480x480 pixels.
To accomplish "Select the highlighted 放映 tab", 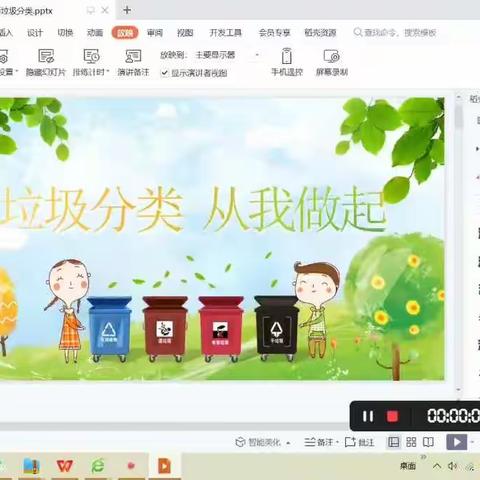I will pyautogui.click(x=125, y=33).
